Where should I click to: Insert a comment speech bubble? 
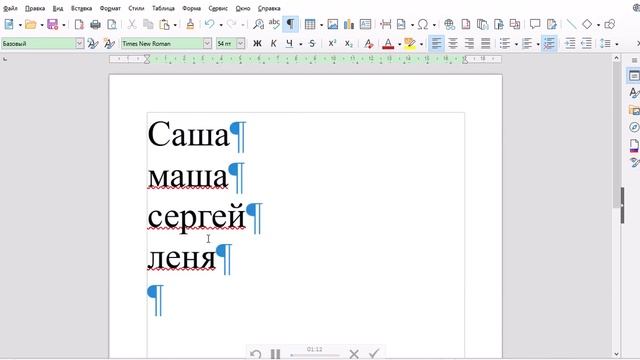[535, 24]
